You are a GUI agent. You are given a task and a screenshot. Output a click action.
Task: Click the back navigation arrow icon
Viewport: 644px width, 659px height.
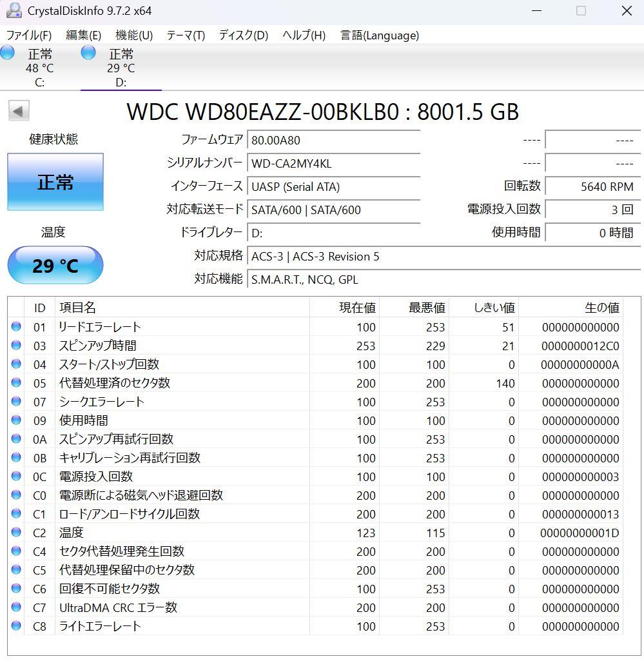(x=19, y=110)
